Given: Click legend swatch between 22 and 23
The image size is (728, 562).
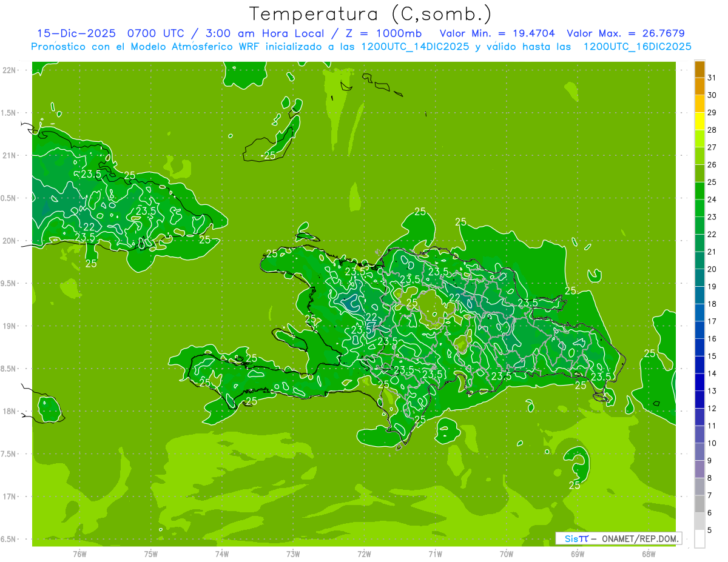Looking at the screenshot, I should pos(699,226).
